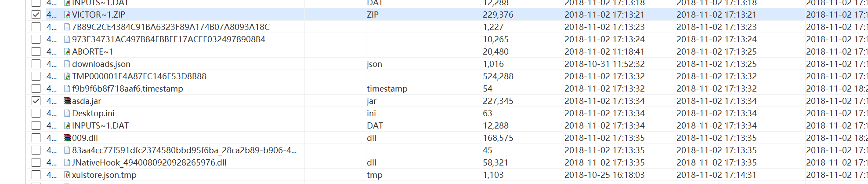
Task: Click the downloads.json file icon
Action: (67, 64)
